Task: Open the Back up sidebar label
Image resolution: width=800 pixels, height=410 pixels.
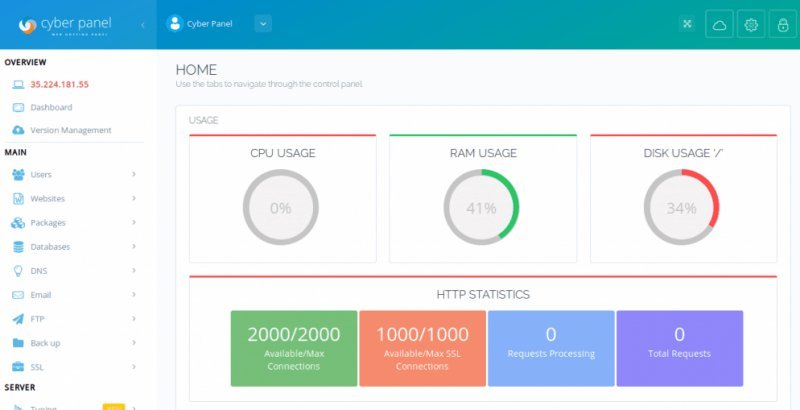Action: tap(45, 343)
